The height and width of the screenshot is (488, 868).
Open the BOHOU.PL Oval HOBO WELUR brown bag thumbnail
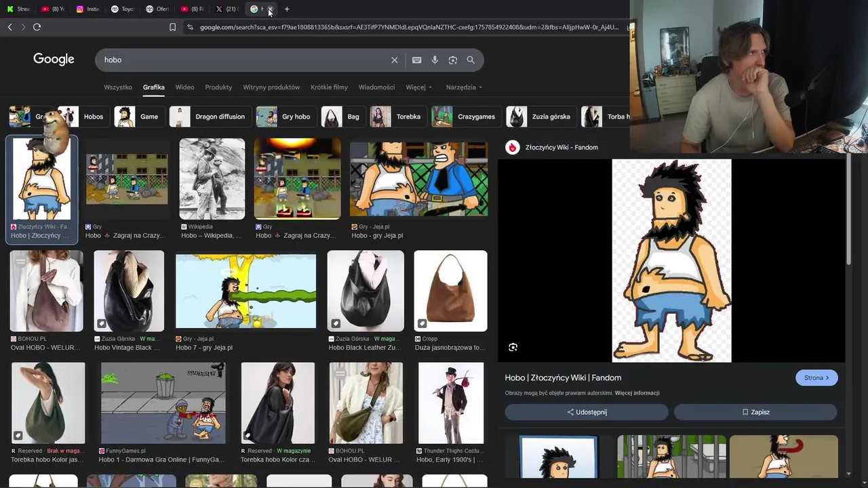(46, 291)
